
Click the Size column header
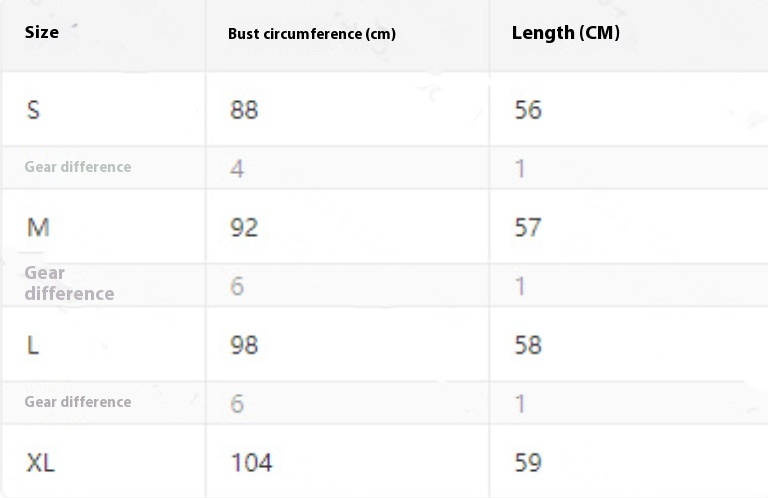(42, 32)
